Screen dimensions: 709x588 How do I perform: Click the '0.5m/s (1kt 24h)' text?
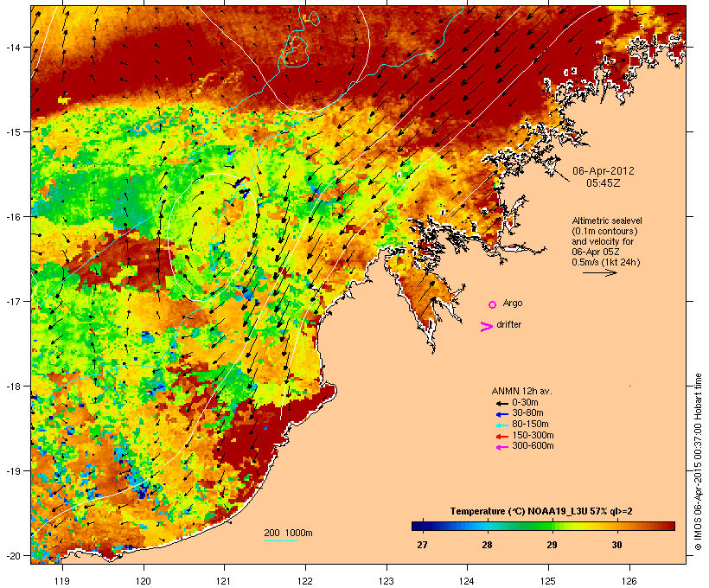[x=606, y=262]
